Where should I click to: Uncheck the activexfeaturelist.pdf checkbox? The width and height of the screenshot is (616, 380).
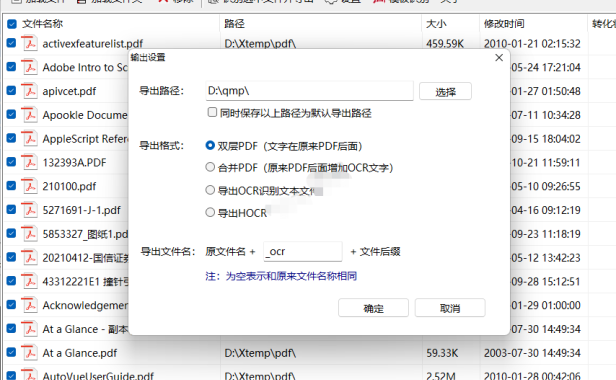(11, 43)
